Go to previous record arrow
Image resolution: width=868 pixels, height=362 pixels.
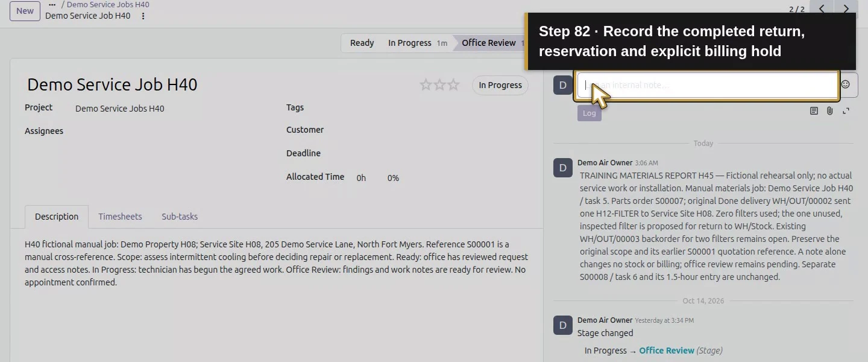pos(822,9)
